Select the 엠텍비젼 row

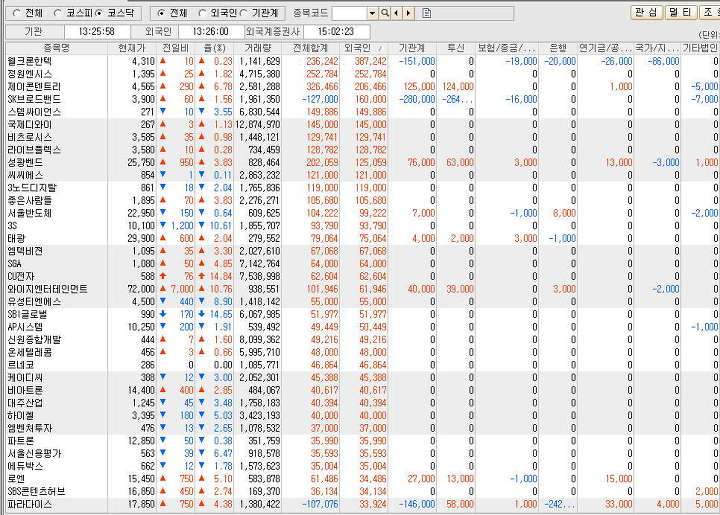click(363, 252)
